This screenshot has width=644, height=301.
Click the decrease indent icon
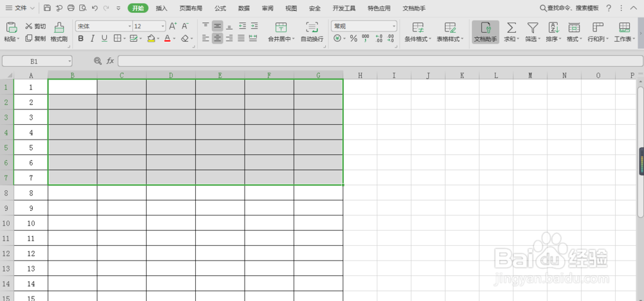[x=242, y=26]
